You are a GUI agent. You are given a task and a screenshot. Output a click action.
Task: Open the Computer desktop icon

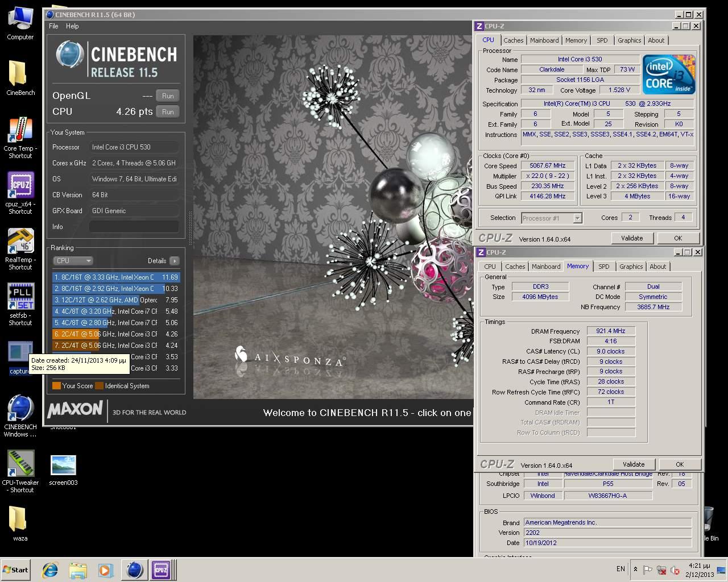coord(20,23)
